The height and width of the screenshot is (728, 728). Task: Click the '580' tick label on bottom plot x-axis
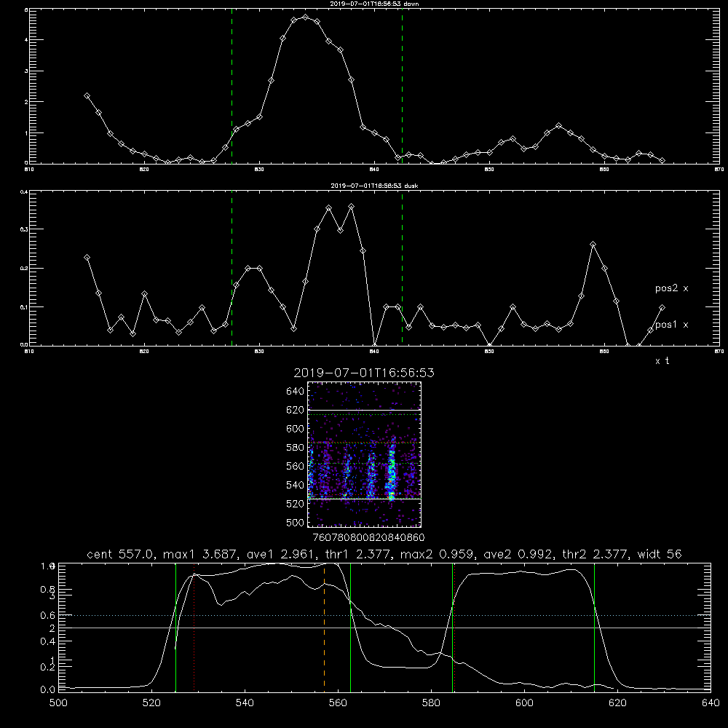point(431,703)
